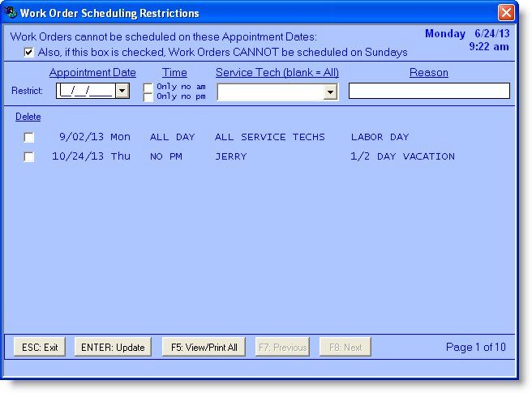
Task: Expand the Service Tech dropdown list
Action: click(x=330, y=92)
